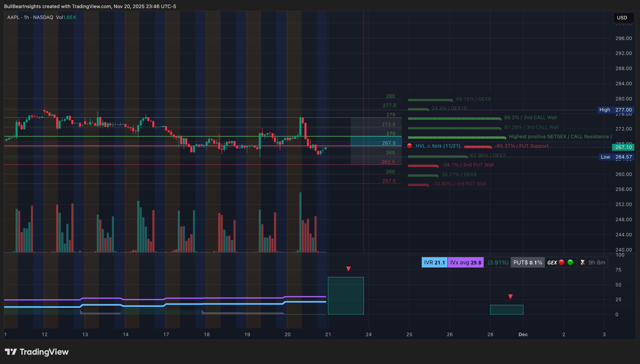Viewport: 640px width, 364px height.
Task: Select the IVx avg 29.8 badge
Action: (x=465, y=263)
